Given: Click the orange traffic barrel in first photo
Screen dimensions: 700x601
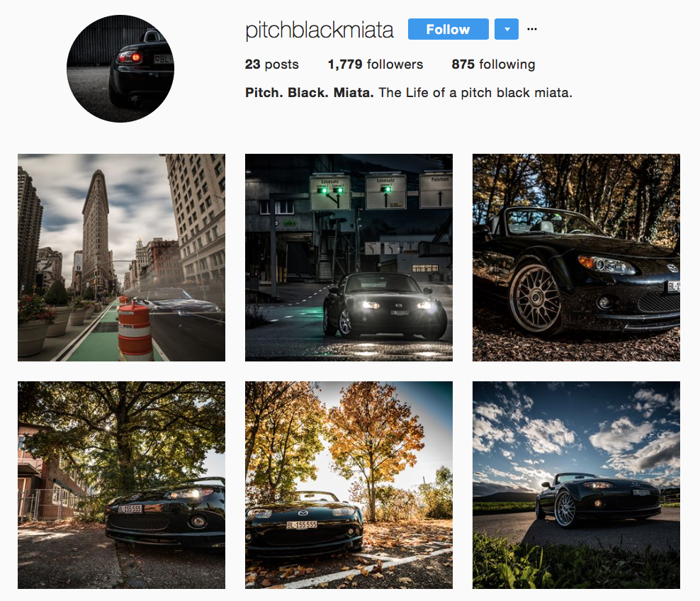Looking at the screenshot, I should [135, 332].
